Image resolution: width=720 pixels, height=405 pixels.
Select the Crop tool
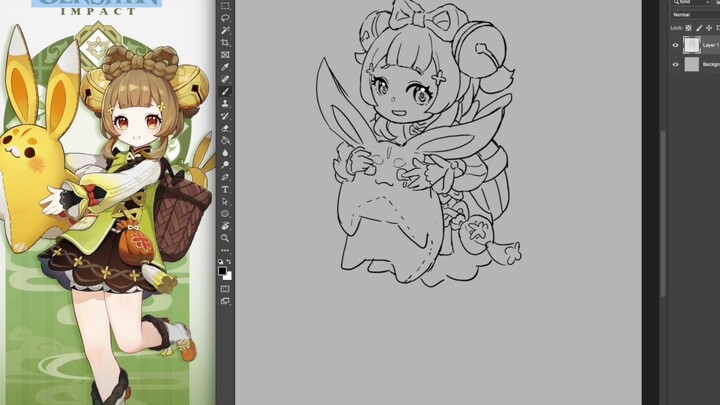[x=225, y=43]
